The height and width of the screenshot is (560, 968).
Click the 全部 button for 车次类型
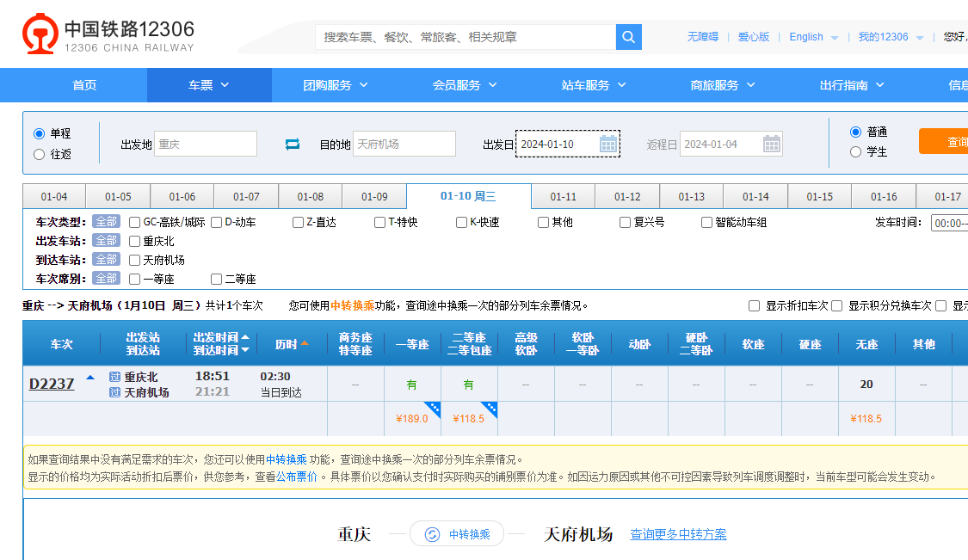pos(106,222)
